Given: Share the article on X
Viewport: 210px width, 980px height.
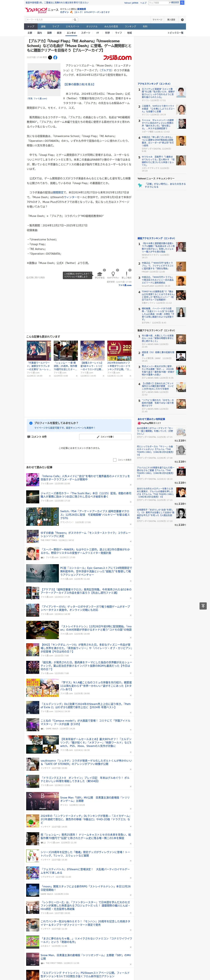Looking at the screenshot, I should [50, 57].
